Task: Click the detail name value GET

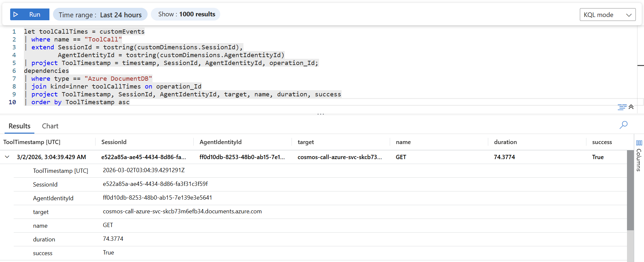Action: tap(108, 225)
